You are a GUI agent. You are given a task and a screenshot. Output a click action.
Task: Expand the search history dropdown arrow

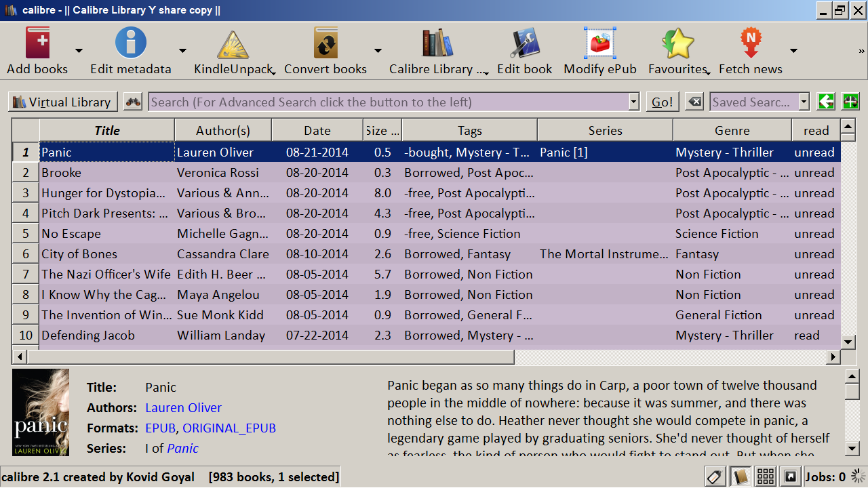[634, 102]
